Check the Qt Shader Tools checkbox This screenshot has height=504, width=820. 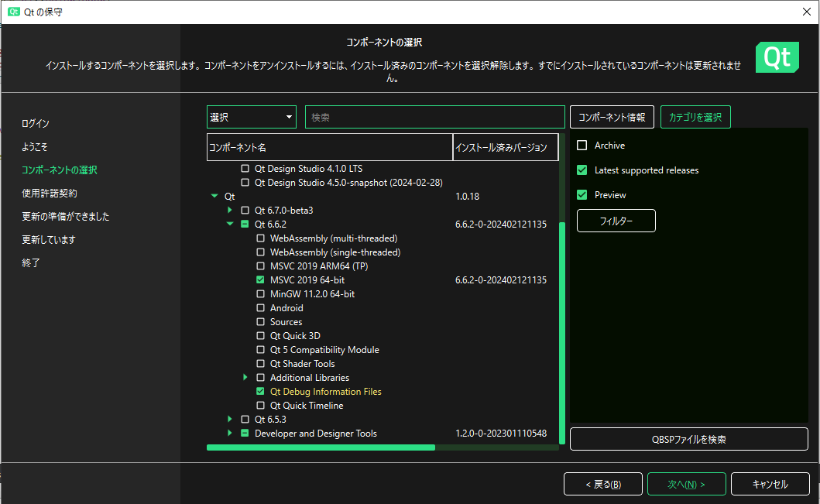(x=260, y=363)
